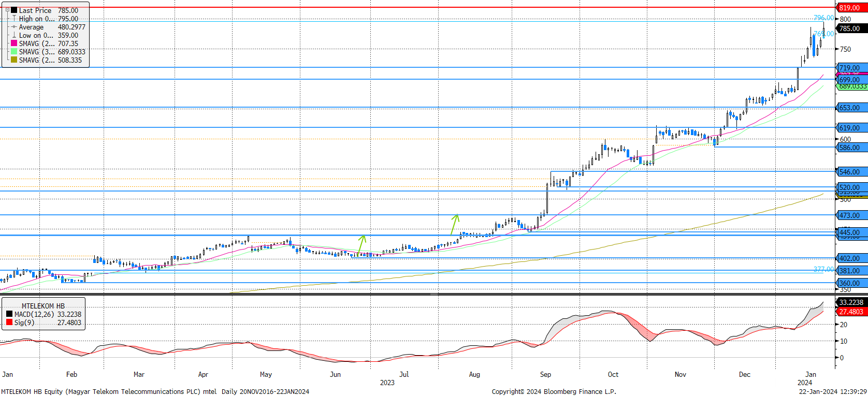
Task: Click the green arrow annotation near July
Action: pyautogui.click(x=361, y=245)
